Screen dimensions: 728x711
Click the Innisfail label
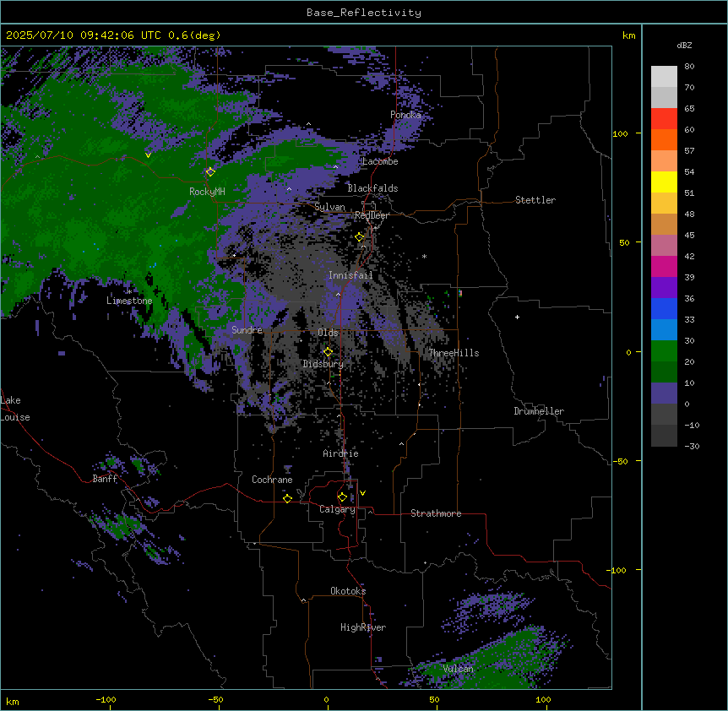pos(350,275)
